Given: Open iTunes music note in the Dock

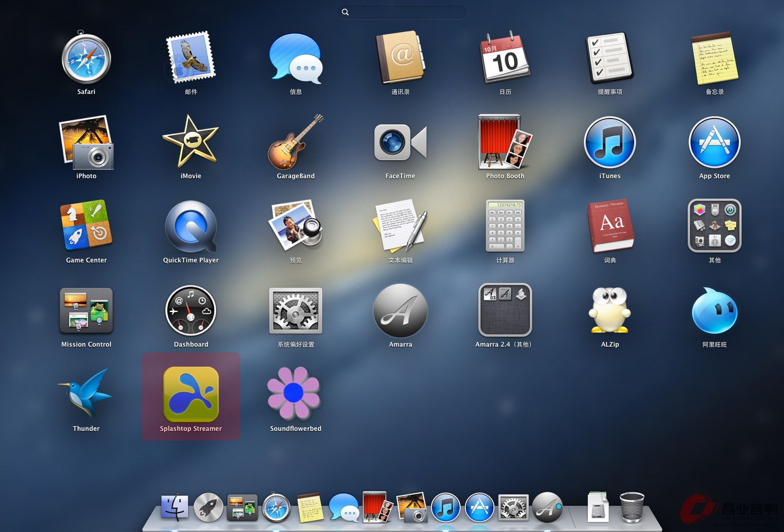Looking at the screenshot, I should 446,507.
